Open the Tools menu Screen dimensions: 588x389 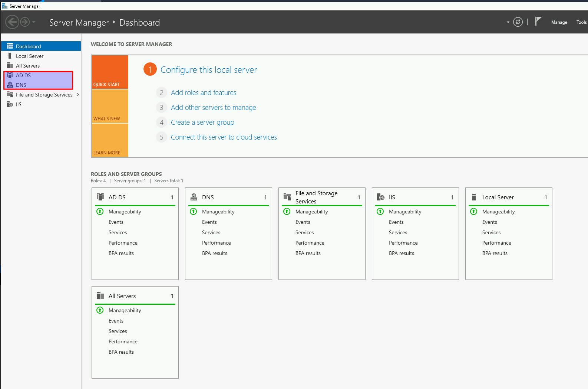581,22
